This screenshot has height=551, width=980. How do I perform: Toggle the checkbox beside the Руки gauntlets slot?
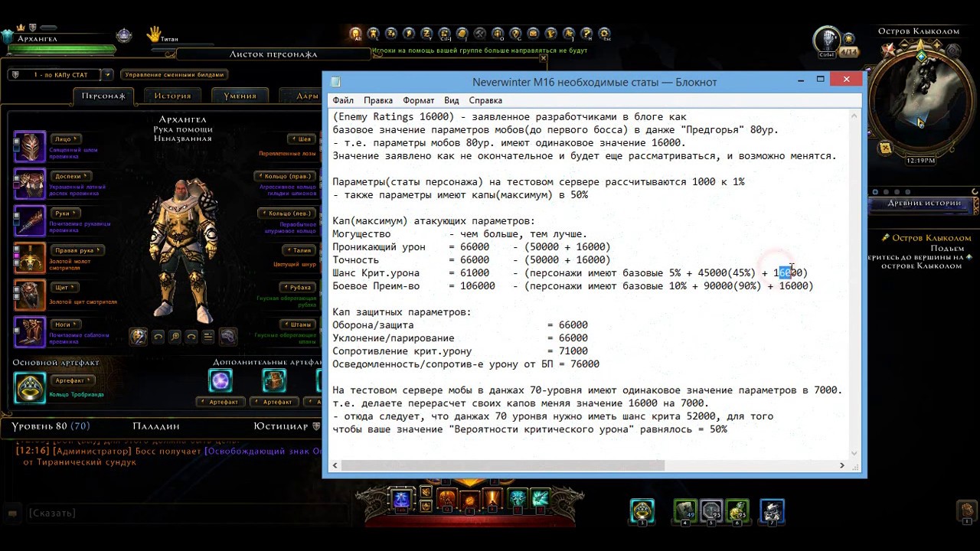click(16, 214)
